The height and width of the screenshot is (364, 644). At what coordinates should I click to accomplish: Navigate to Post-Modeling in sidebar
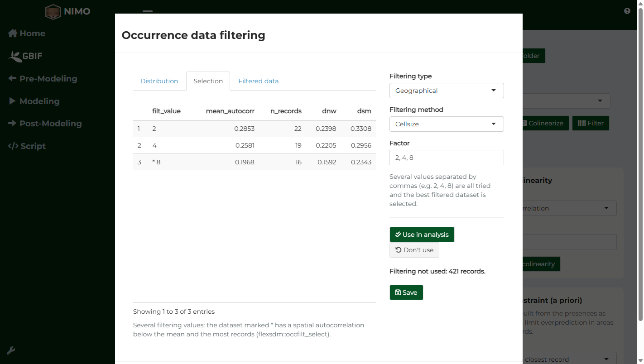tap(45, 124)
